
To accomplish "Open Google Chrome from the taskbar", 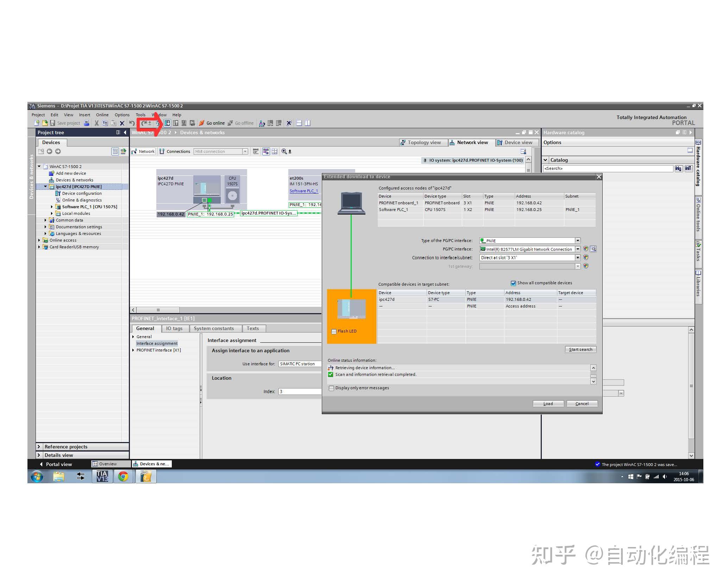I will 123,476.
